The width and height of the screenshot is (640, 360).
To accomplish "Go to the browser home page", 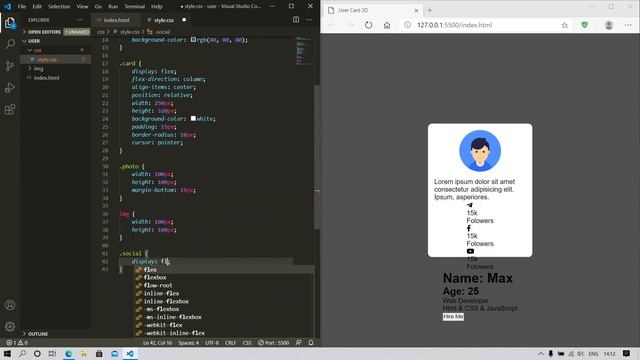I will coord(387,25).
